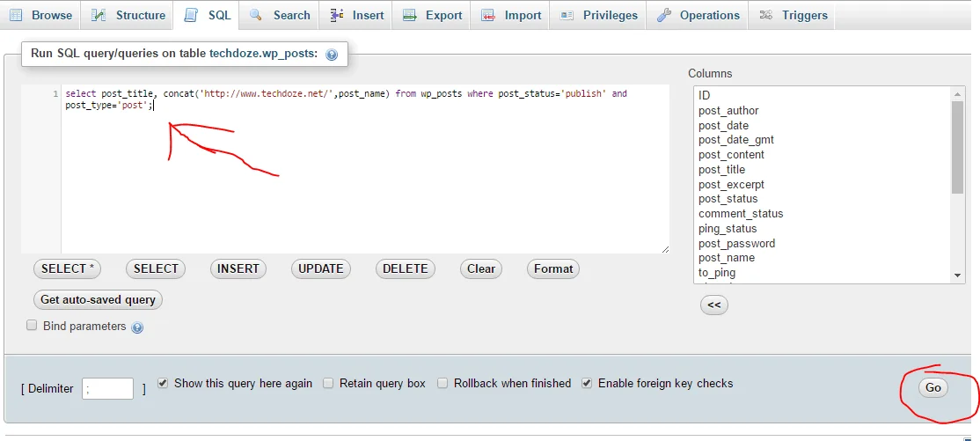980x441 pixels.
Task: Open the Browse tab
Action: click(x=40, y=15)
